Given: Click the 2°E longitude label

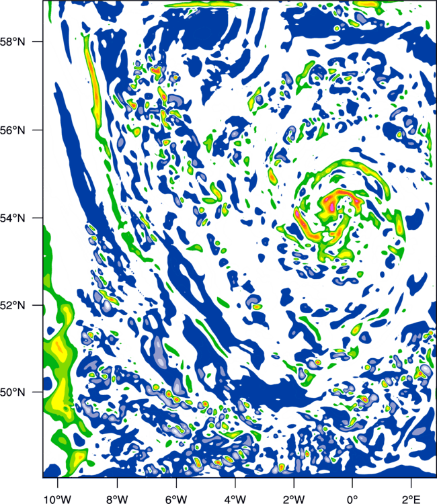Looking at the screenshot, I should point(411,499).
